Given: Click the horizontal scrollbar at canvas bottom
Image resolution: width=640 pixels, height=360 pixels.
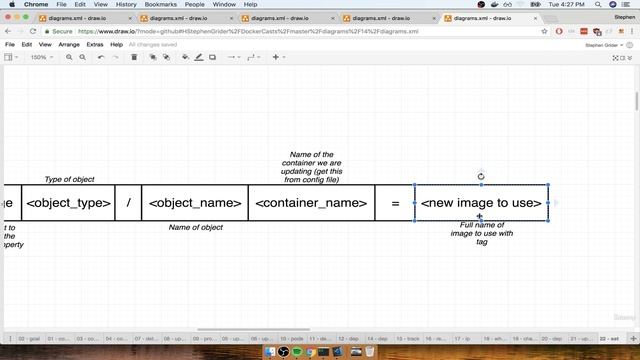Looking at the screenshot, I should (x=253, y=329).
